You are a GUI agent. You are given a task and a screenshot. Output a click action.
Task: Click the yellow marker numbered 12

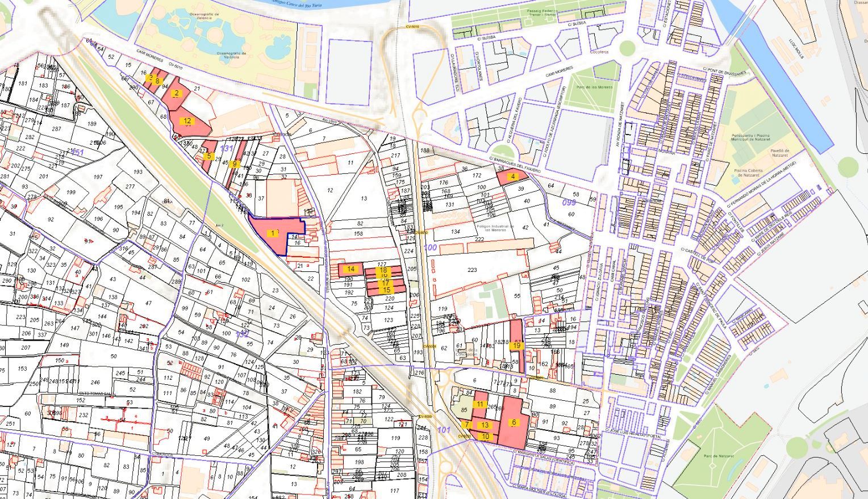[187, 121]
